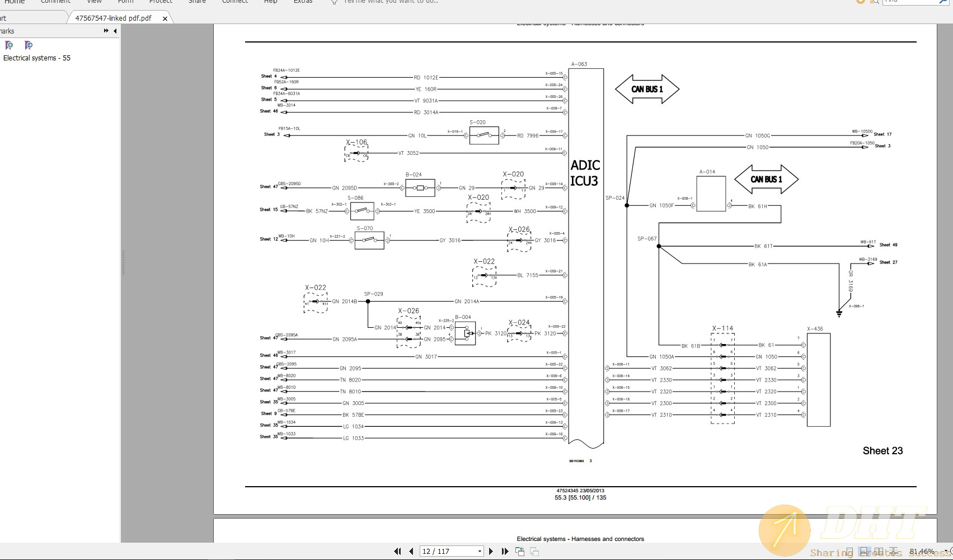Screen dimensions: 953x560
Task: Click the next bookmark icon
Action: click(x=28, y=45)
